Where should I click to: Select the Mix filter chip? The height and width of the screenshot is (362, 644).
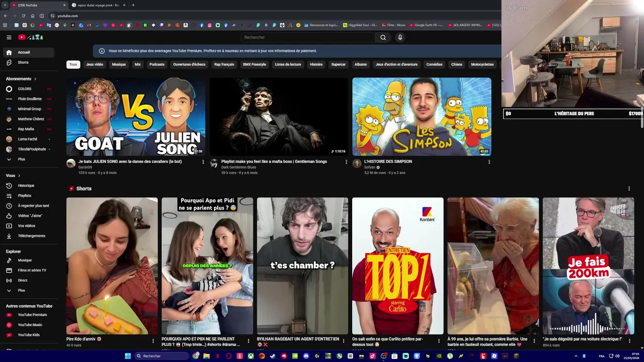coord(137,64)
